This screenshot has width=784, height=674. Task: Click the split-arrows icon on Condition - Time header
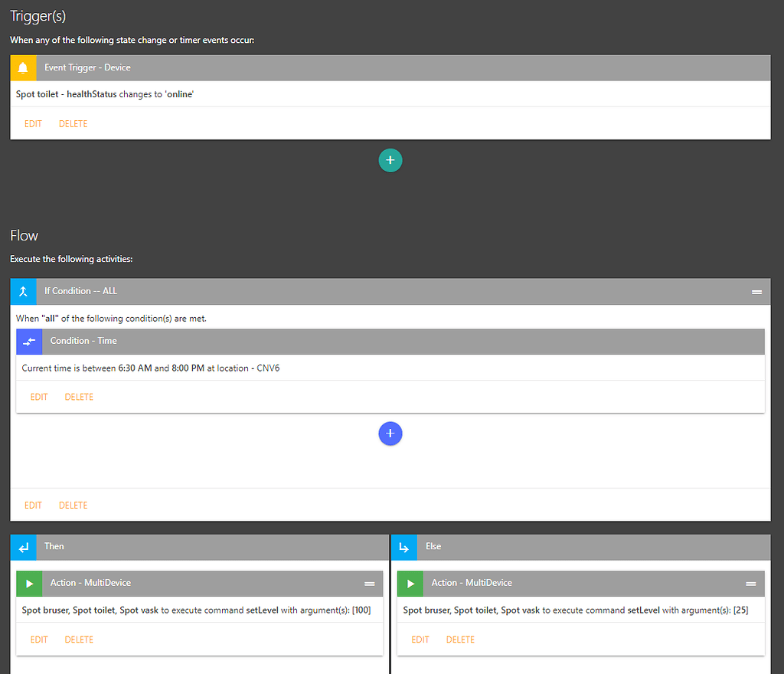(x=29, y=342)
